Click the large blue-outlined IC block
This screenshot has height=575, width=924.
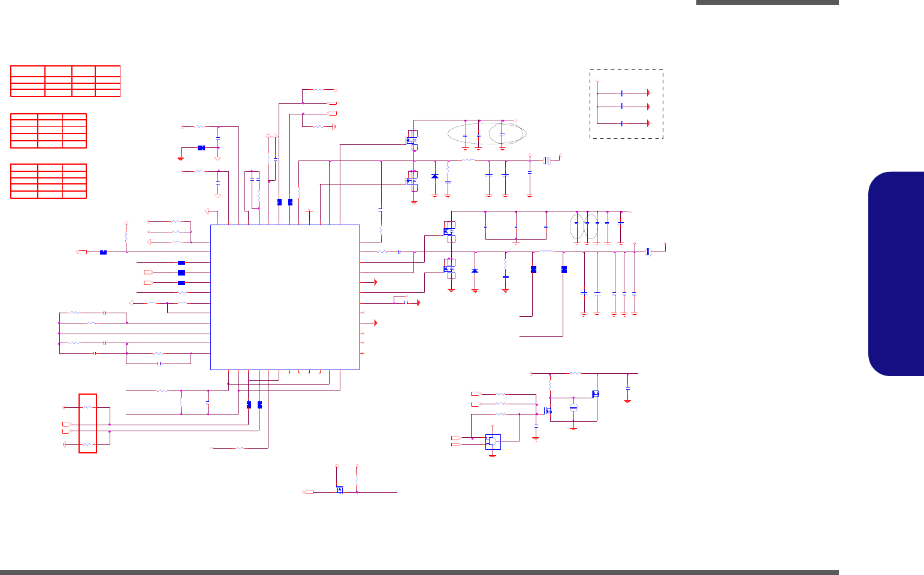tap(285, 297)
